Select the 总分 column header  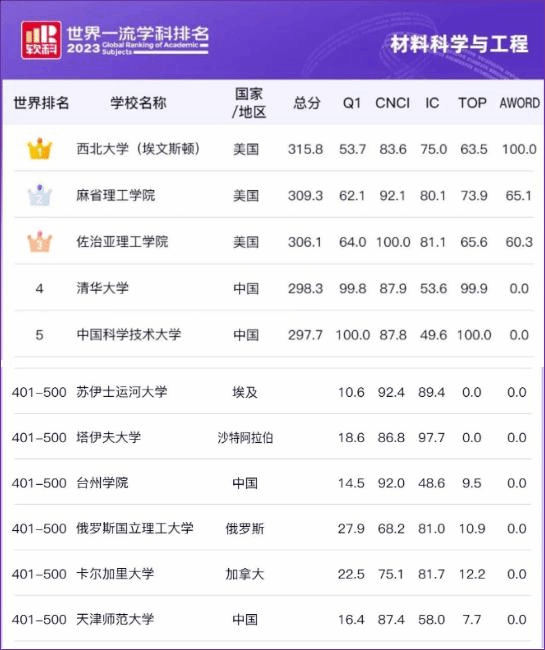[x=307, y=103]
